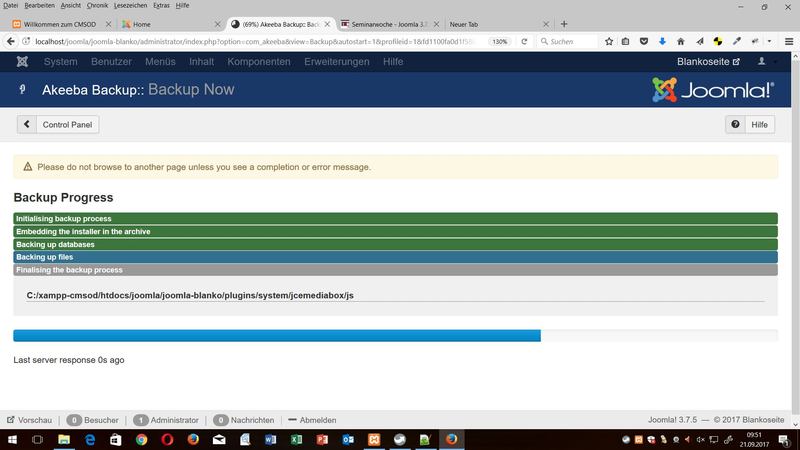Image resolution: width=800 pixels, height=450 pixels.
Task: Click the yellow-black circular extension icon
Action: coord(718,41)
